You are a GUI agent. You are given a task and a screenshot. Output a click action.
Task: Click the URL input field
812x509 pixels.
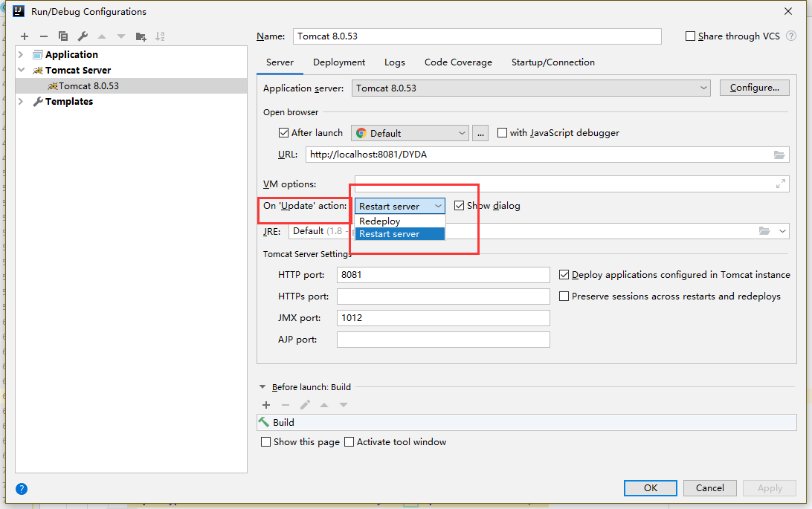point(547,155)
